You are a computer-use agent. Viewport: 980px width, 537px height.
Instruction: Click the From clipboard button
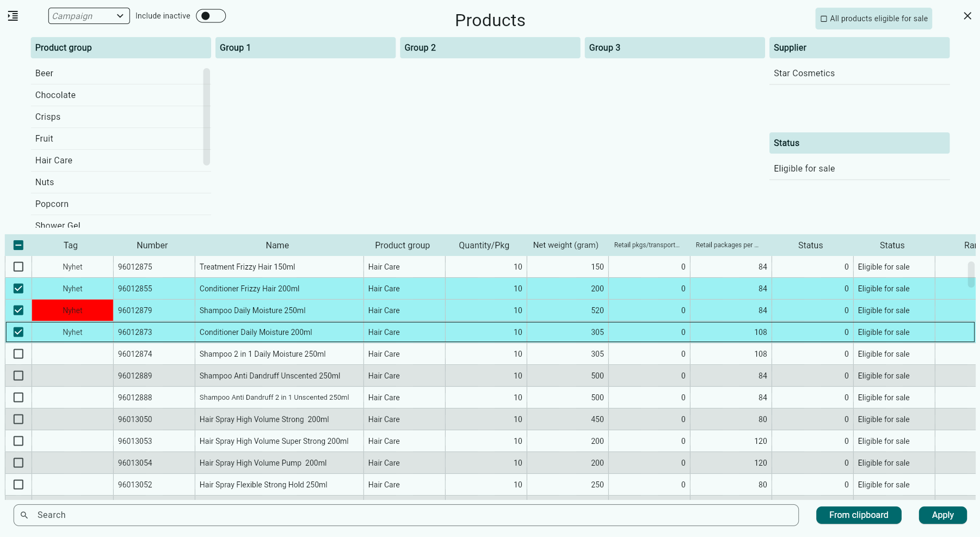pyautogui.click(x=859, y=515)
